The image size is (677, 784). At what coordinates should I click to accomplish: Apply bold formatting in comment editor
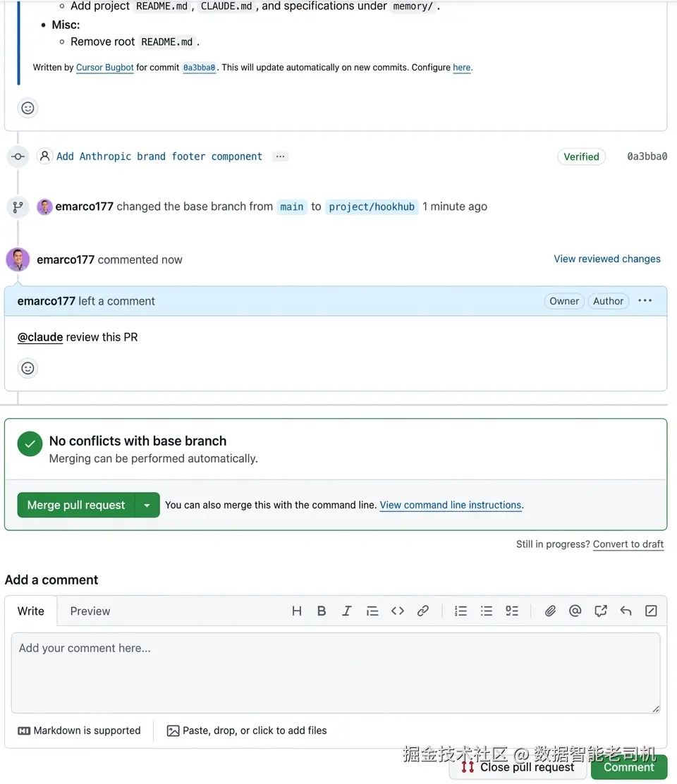pos(322,611)
